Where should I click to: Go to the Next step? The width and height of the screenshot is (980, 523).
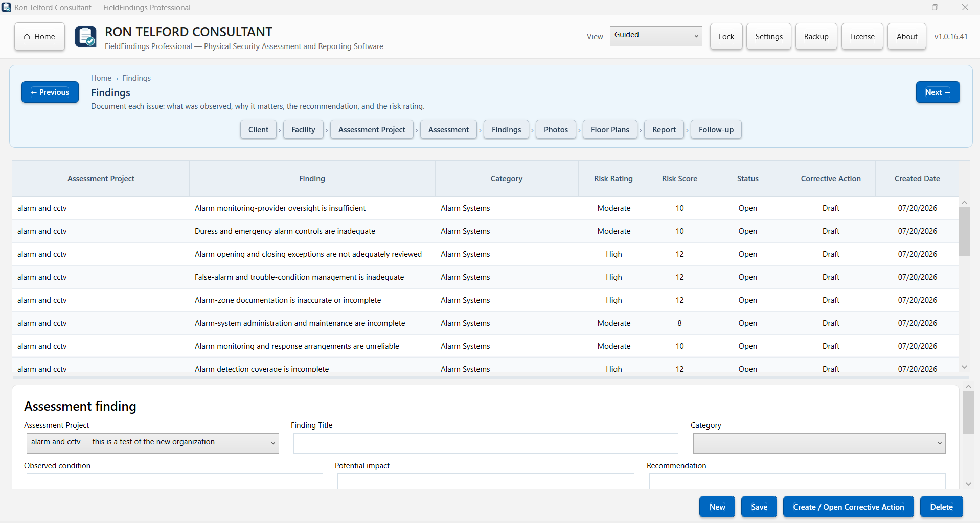(x=938, y=92)
